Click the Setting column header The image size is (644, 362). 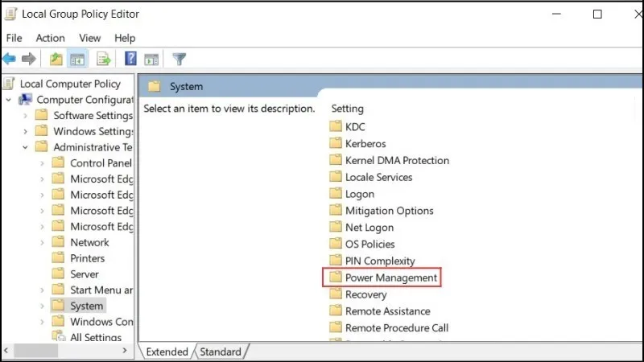pyautogui.click(x=348, y=109)
